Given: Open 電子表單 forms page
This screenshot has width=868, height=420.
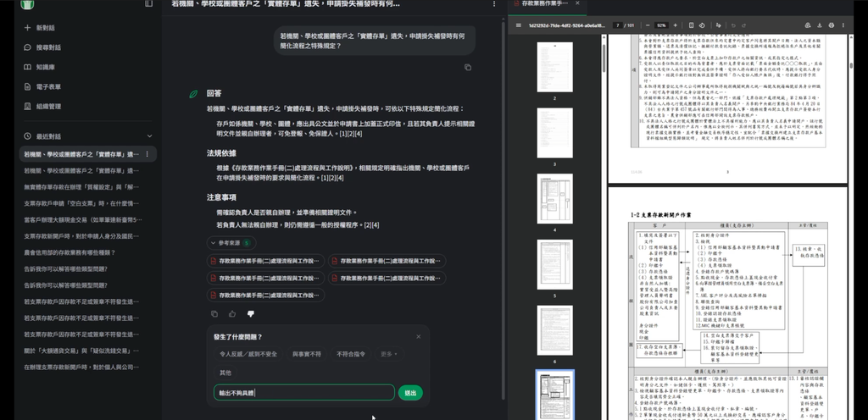Looking at the screenshot, I should [x=42, y=86].
